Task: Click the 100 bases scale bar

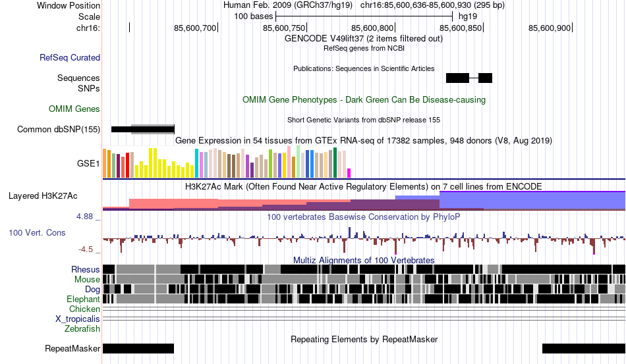Action: tap(364, 16)
